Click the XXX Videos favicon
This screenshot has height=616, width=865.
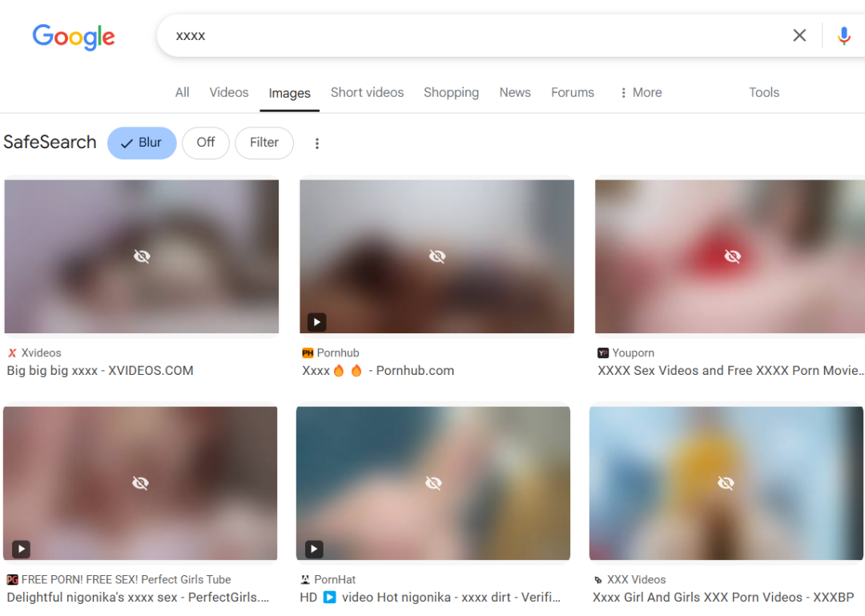pyautogui.click(x=598, y=580)
